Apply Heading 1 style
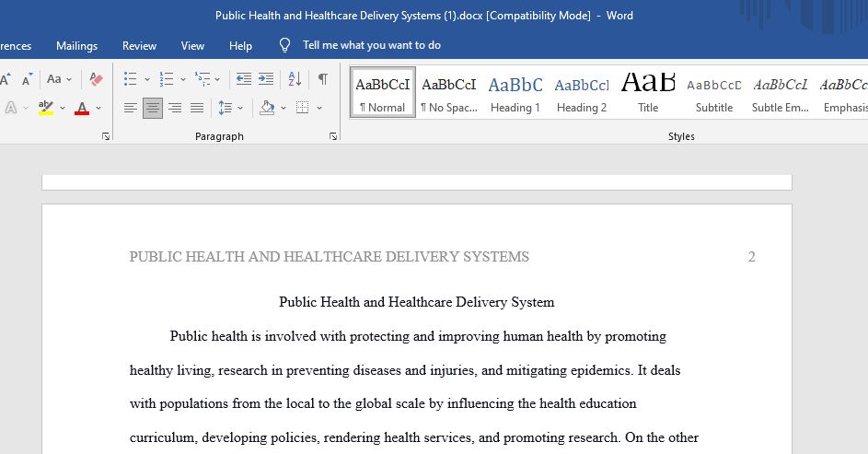Viewport: 868px width, 454px height. pyautogui.click(x=515, y=92)
